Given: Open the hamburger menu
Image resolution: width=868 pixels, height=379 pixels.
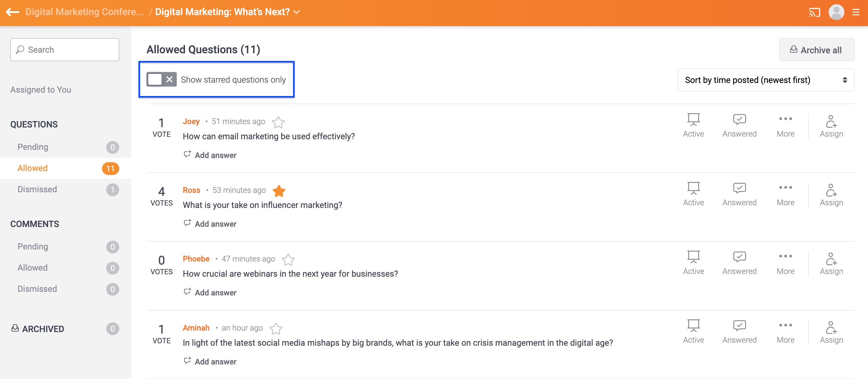Looking at the screenshot, I should click(x=856, y=12).
